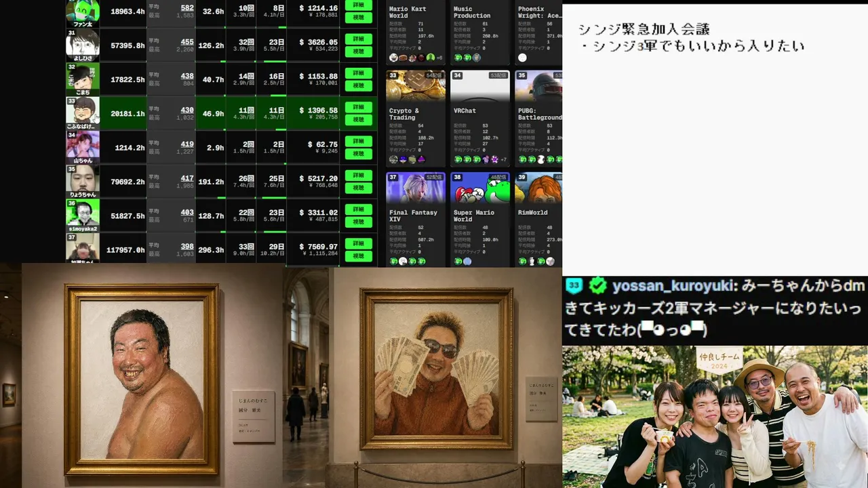This screenshot has height=488, width=868.
Task: Click first streamer avatar on Super Mario World card
Action: (x=458, y=261)
